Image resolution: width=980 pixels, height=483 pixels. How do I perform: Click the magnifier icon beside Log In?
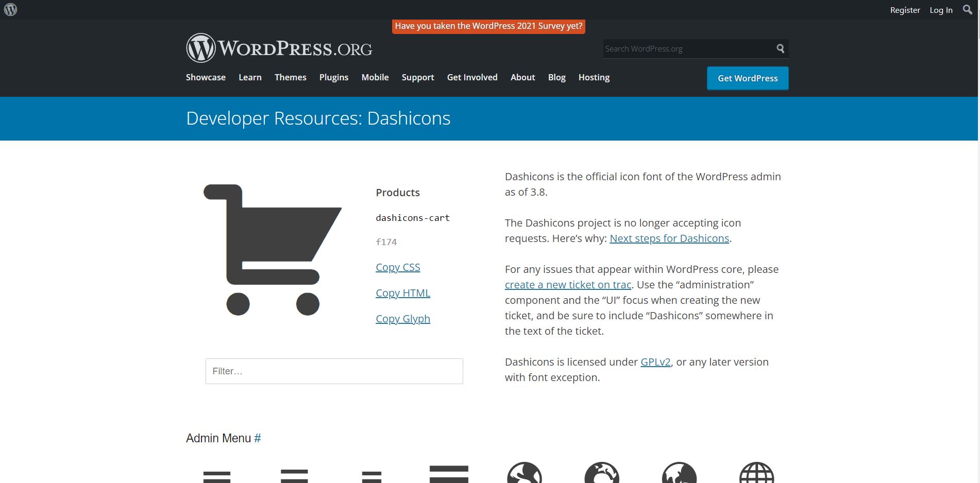click(x=967, y=10)
